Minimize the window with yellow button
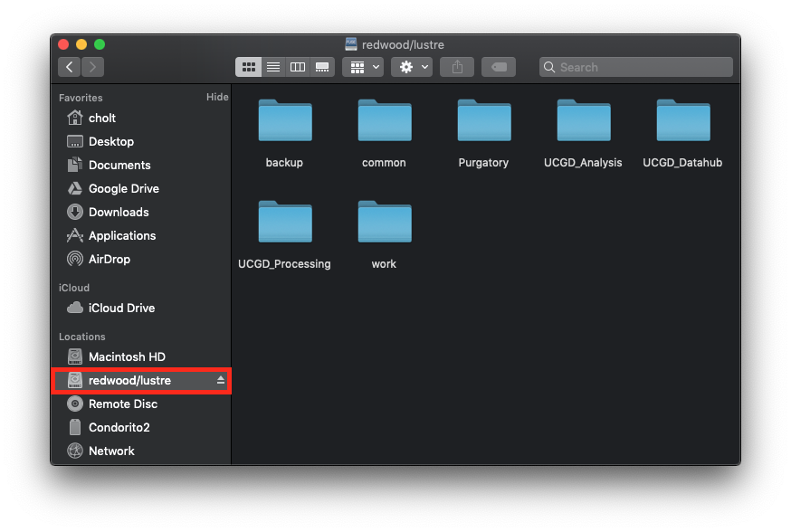 (x=81, y=44)
